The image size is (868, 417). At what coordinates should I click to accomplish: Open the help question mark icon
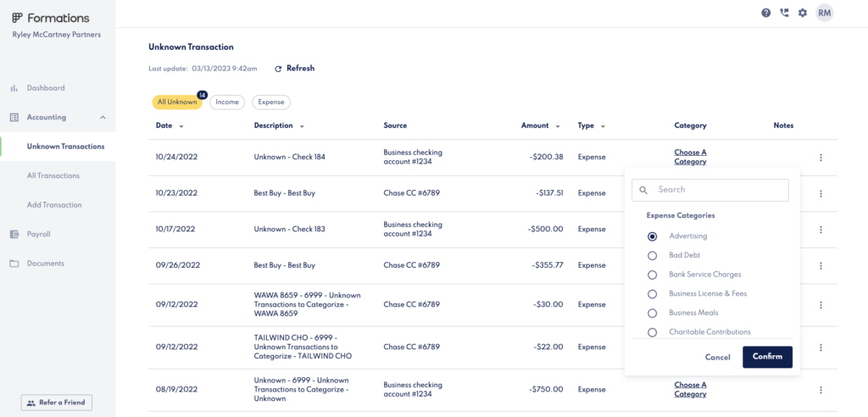(766, 13)
